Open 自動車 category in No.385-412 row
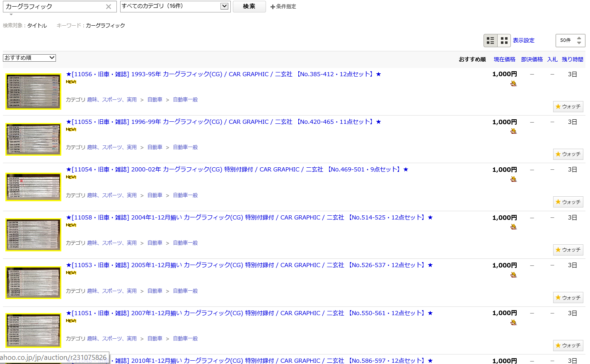 coord(155,100)
